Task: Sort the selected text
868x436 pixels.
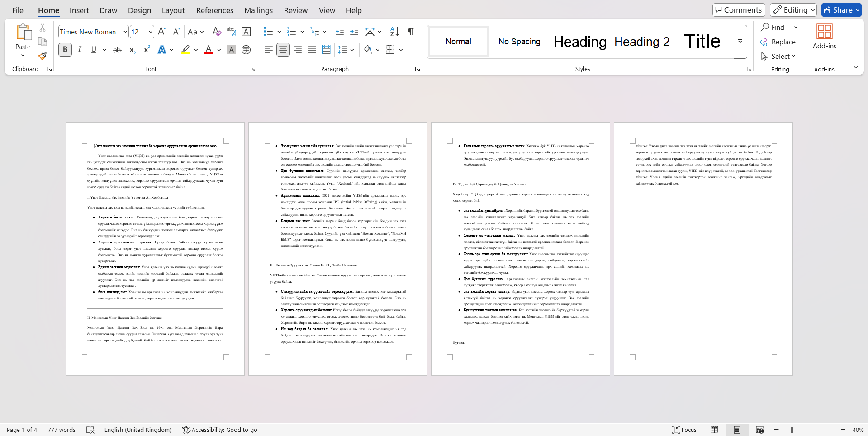Action: (394, 32)
